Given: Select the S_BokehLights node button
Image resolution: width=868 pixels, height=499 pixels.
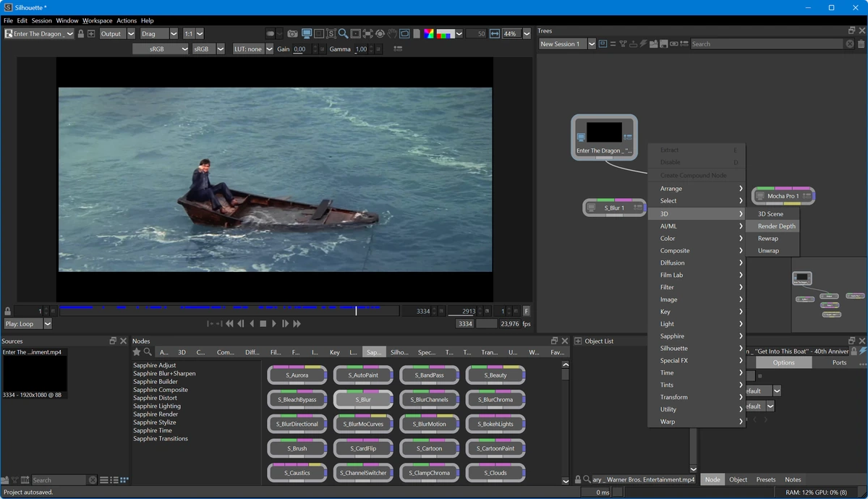Looking at the screenshot, I should tap(495, 424).
